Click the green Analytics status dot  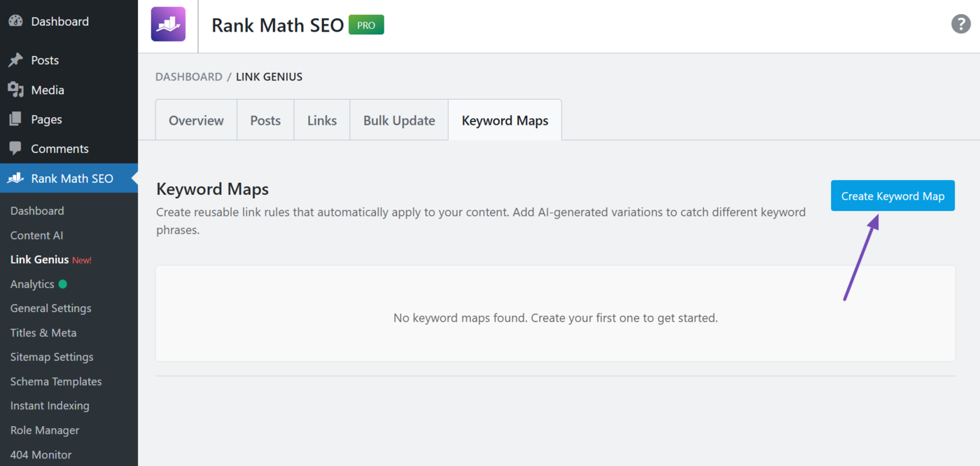click(x=63, y=284)
